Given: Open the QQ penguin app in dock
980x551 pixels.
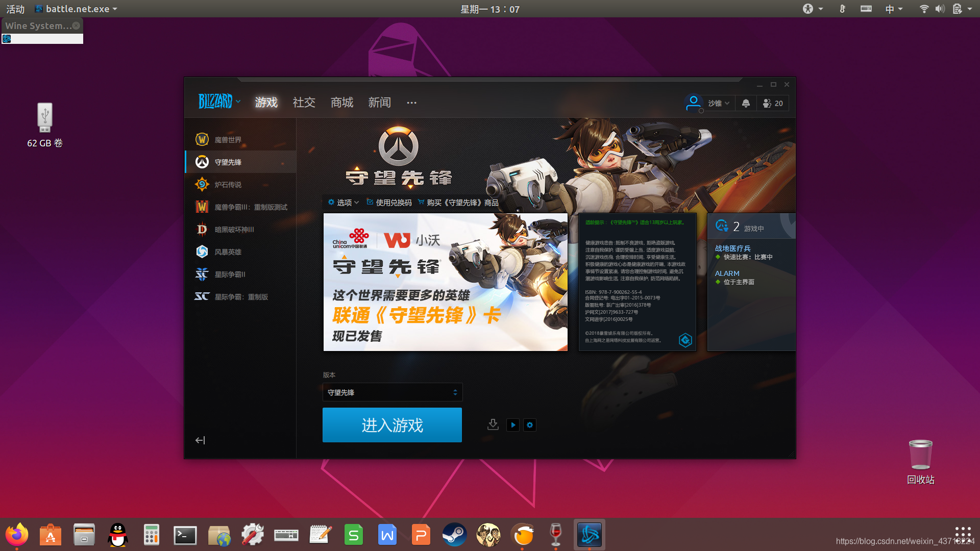Looking at the screenshot, I should 118,535.
